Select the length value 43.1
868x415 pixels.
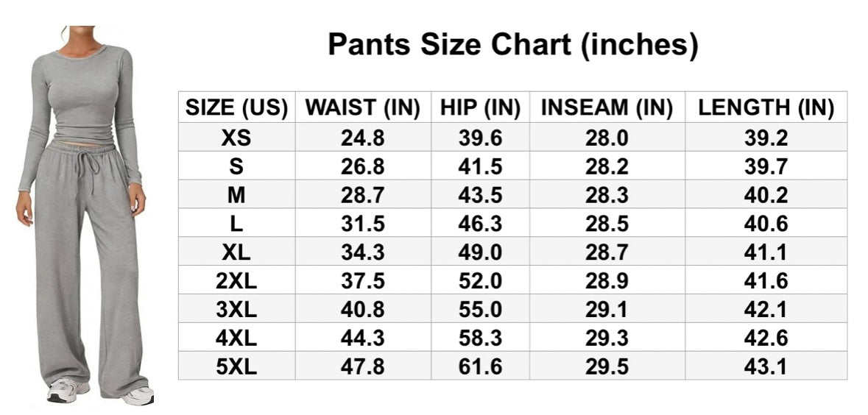pos(766,366)
